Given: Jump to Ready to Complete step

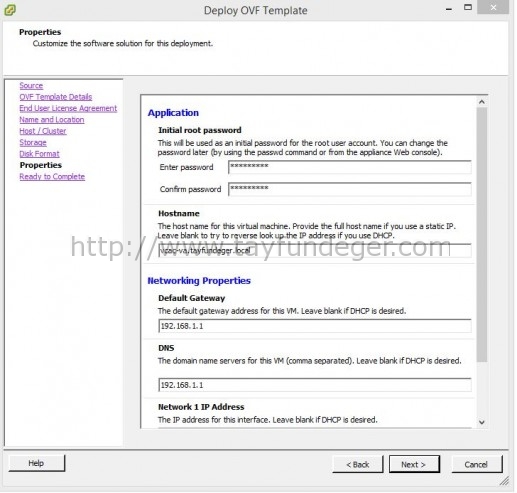Looking at the screenshot, I should 52,177.
